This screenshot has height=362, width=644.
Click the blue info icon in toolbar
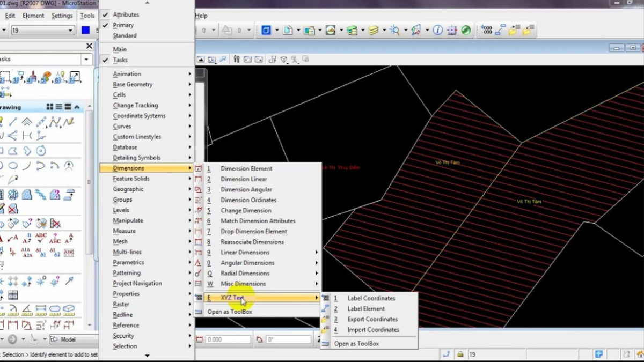[x=438, y=31]
